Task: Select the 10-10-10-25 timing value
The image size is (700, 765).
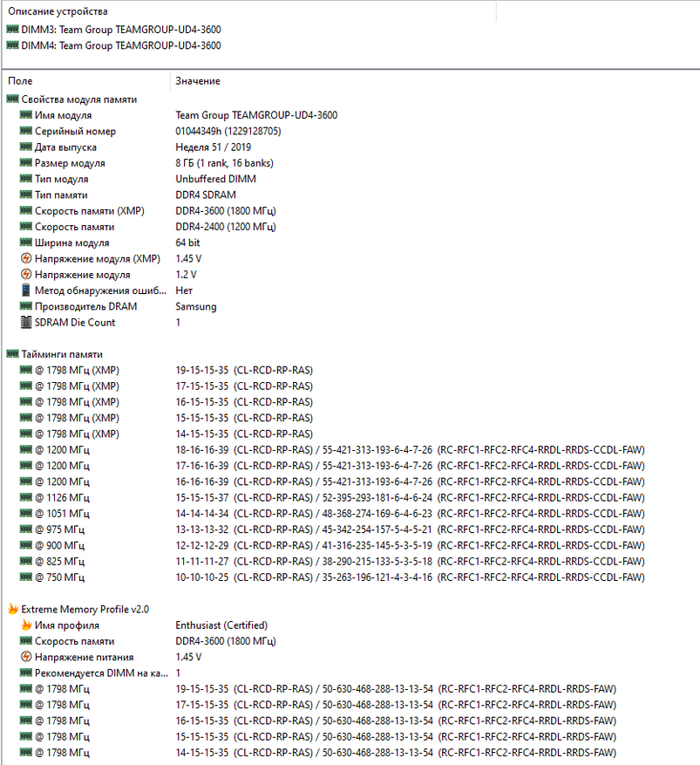Action: (x=202, y=577)
